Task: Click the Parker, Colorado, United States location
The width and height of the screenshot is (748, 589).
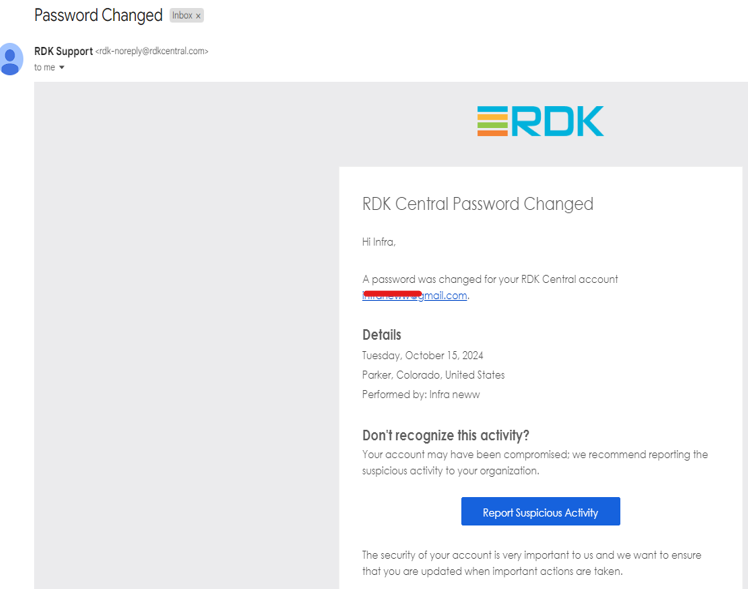Action: tap(433, 375)
